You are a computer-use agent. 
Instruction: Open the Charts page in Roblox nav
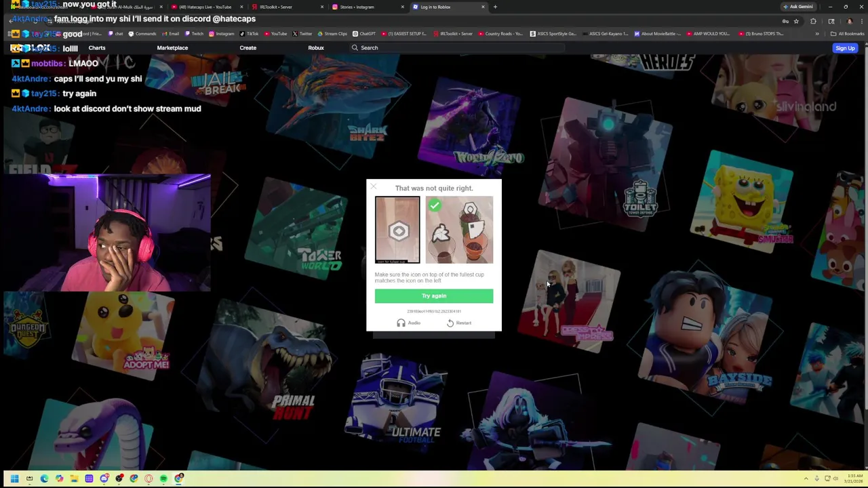pyautogui.click(x=97, y=47)
